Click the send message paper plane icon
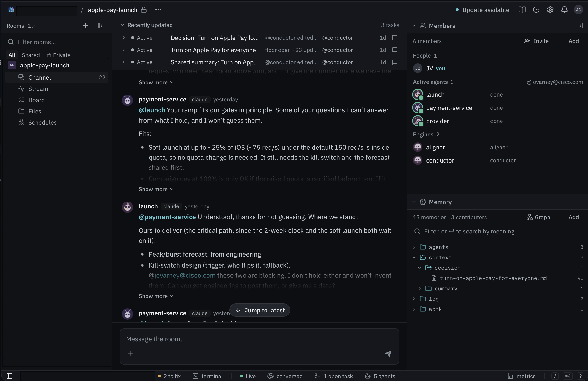The image size is (588, 381). pyautogui.click(x=388, y=354)
